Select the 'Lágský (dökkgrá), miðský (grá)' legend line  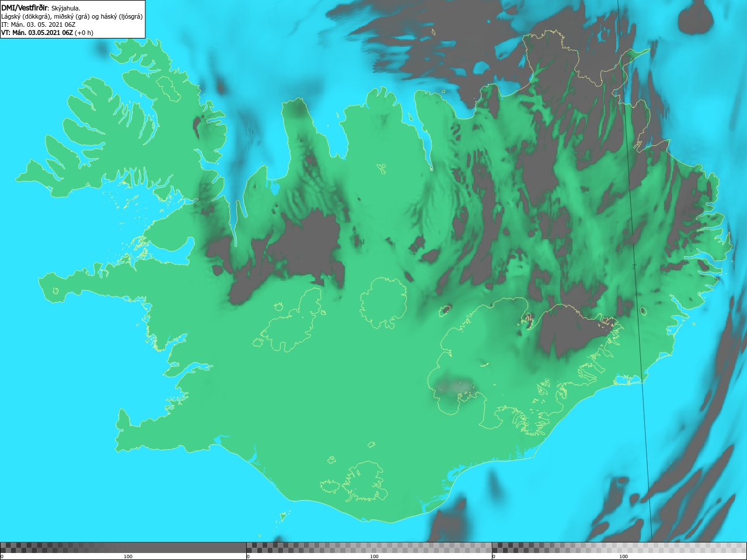(x=72, y=16)
